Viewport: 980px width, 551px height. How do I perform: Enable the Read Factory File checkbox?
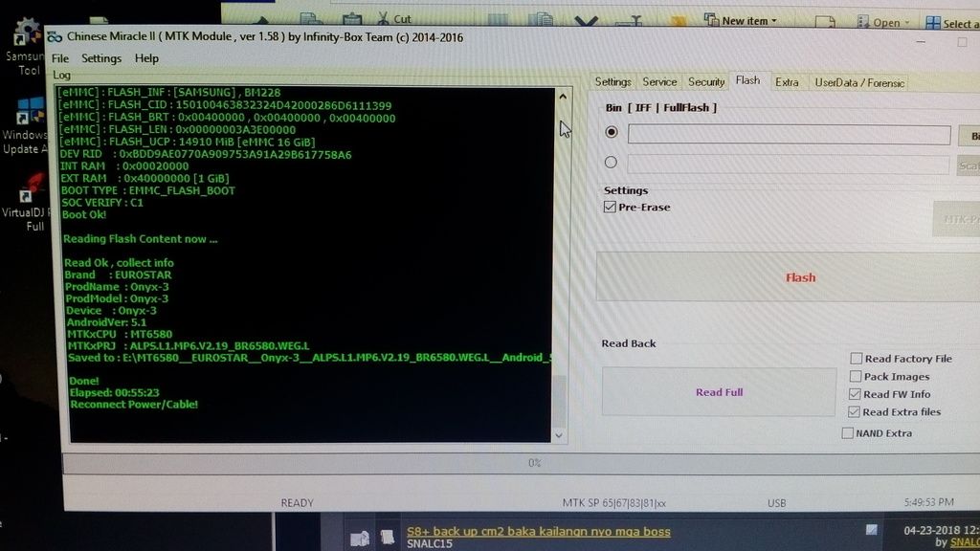point(856,359)
